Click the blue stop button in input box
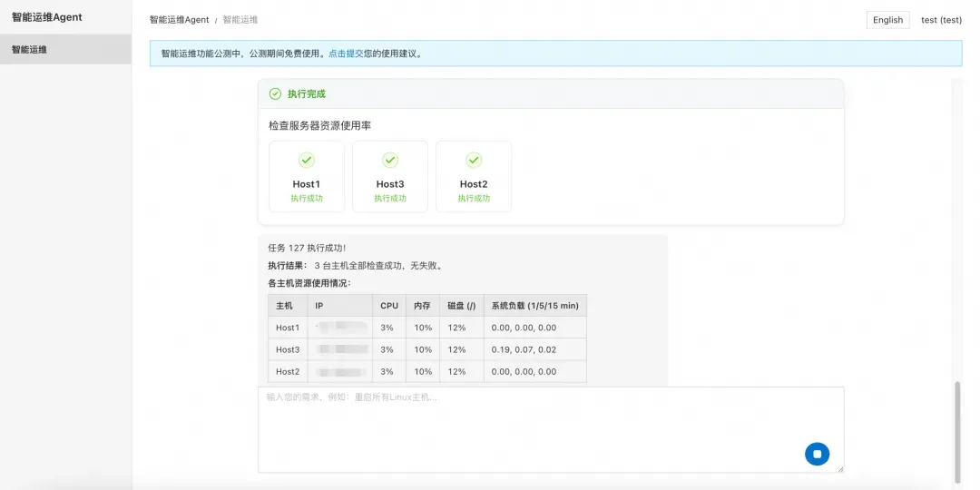 click(817, 454)
